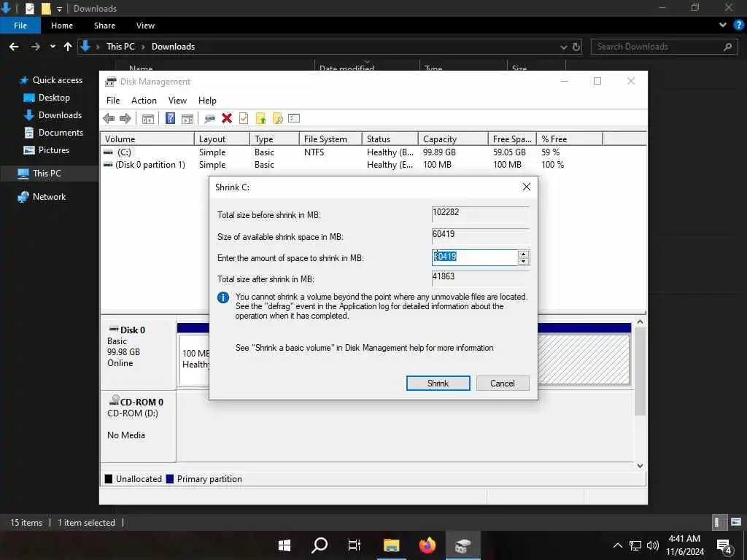Image resolution: width=747 pixels, height=560 pixels.
Task: Open Windows Start button
Action: point(285,545)
